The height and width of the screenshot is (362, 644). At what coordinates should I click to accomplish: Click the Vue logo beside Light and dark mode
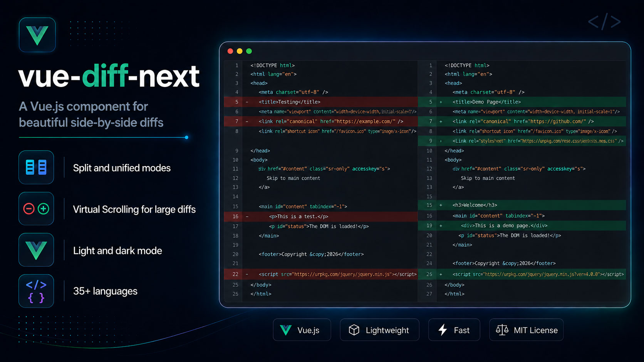click(36, 250)
